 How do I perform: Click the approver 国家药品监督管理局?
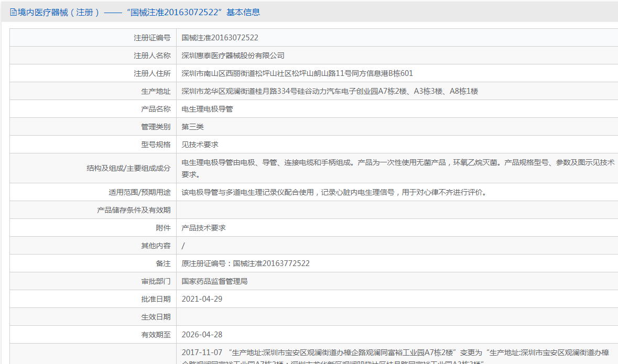tap(214, 281)
